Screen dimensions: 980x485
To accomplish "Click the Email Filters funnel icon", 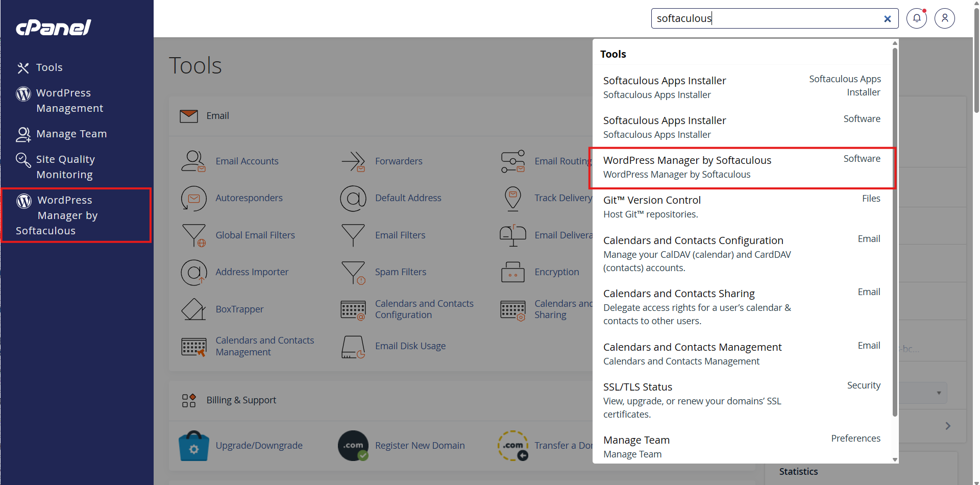I will click(x=353, y=235).
